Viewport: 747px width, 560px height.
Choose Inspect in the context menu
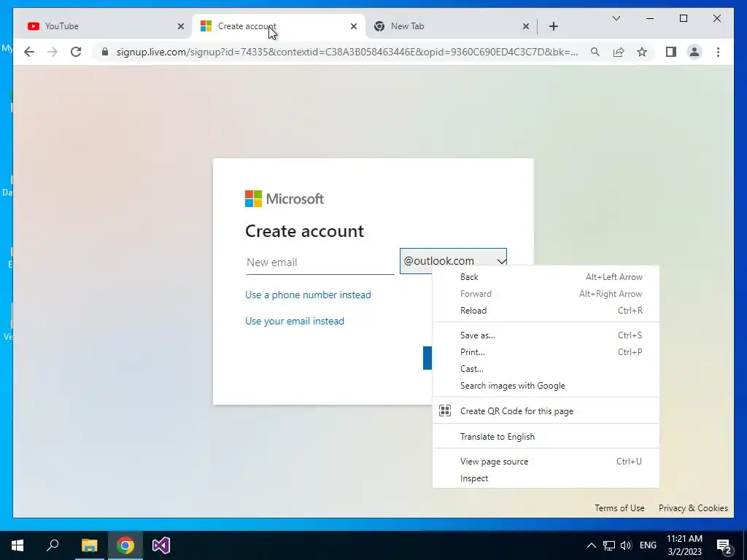(x=546, y=478)
